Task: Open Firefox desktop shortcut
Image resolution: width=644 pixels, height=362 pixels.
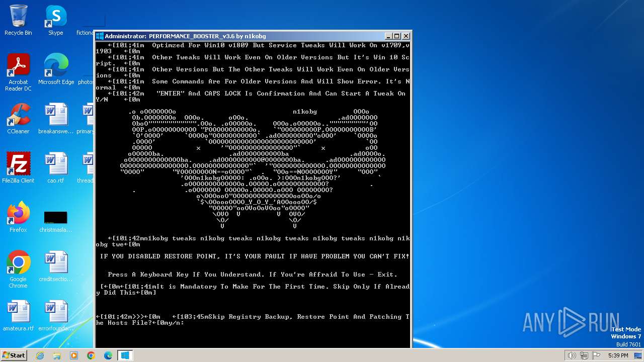Action: [x=18, y=217]
